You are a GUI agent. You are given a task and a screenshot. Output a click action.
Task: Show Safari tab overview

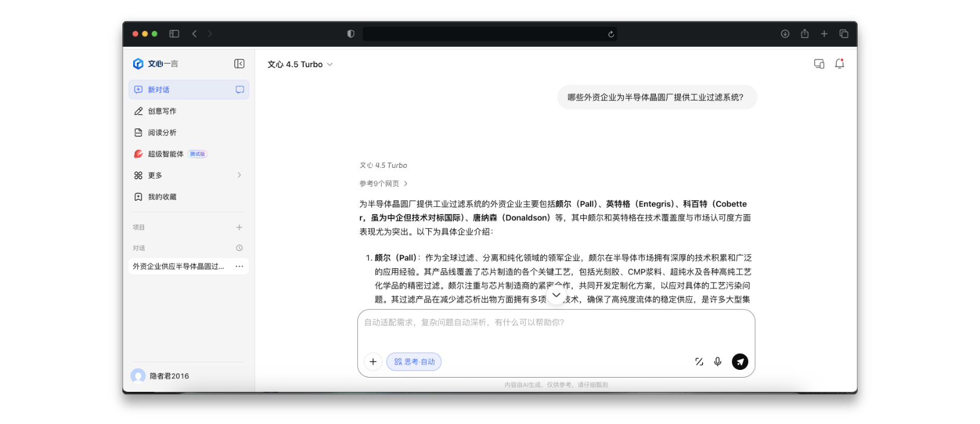point(844,34)
